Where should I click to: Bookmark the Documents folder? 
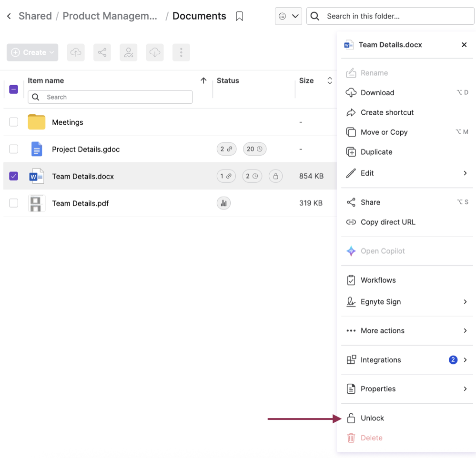(240, 16)
